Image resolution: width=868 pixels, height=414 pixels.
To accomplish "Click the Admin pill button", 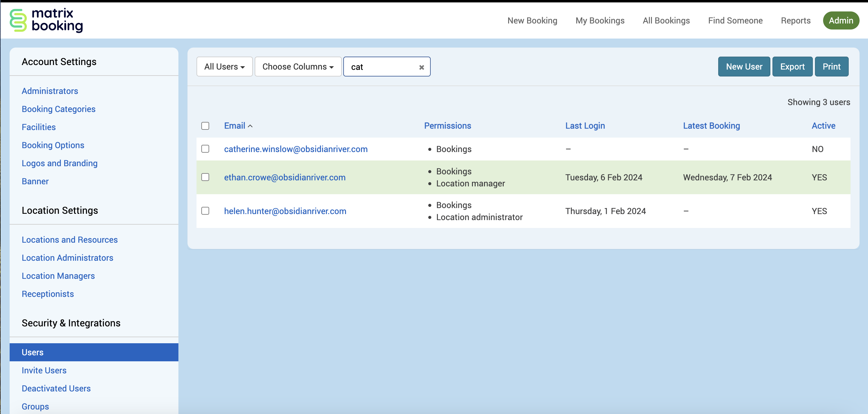I will point(841,20).
